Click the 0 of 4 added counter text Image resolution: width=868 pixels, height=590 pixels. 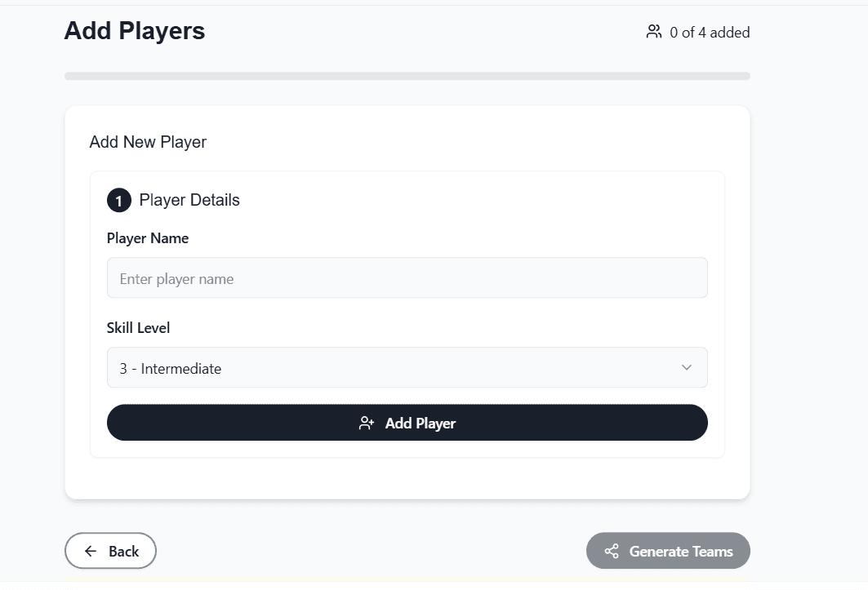click(709, 33)
